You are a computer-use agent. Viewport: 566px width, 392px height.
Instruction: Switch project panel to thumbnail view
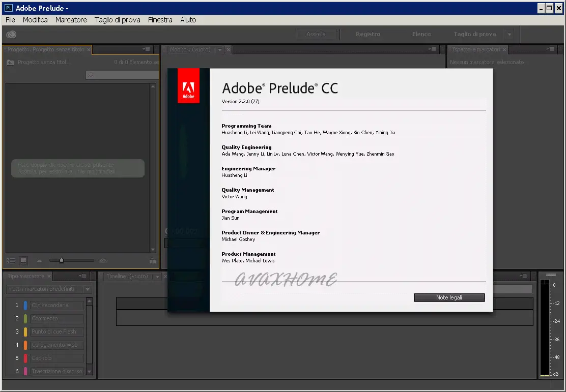pos(23,261)
